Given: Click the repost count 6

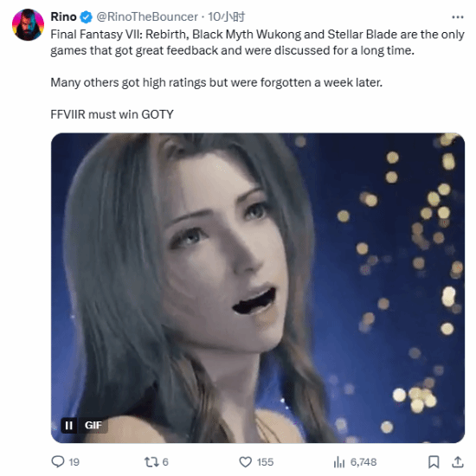Looking at the screenshot, I should pyautogui.click(x=165, y=462).
